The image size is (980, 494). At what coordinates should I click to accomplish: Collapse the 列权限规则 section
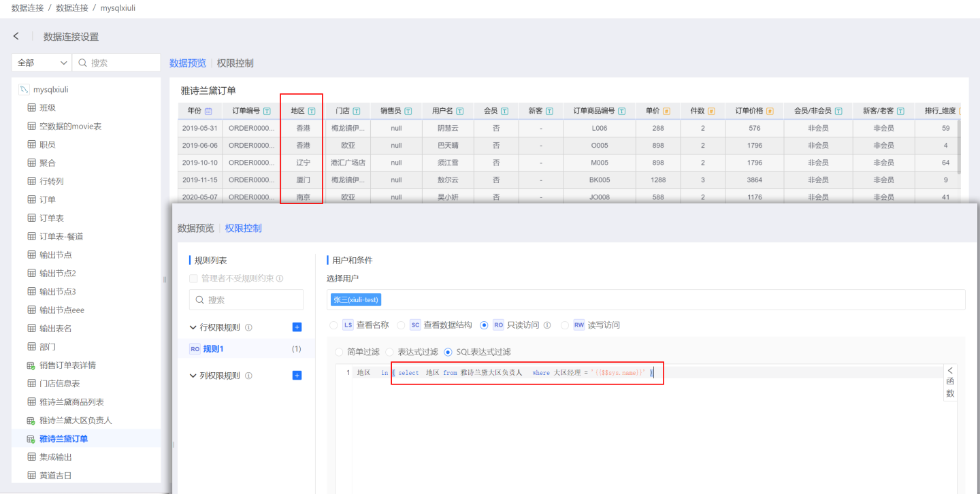coord(193,376)
